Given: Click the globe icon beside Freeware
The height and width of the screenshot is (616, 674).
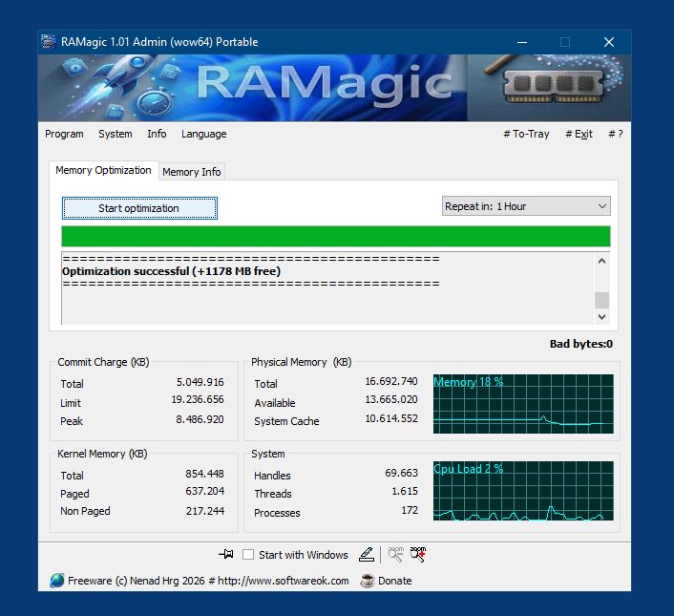Looking at the screenshot, I should 56,581.
